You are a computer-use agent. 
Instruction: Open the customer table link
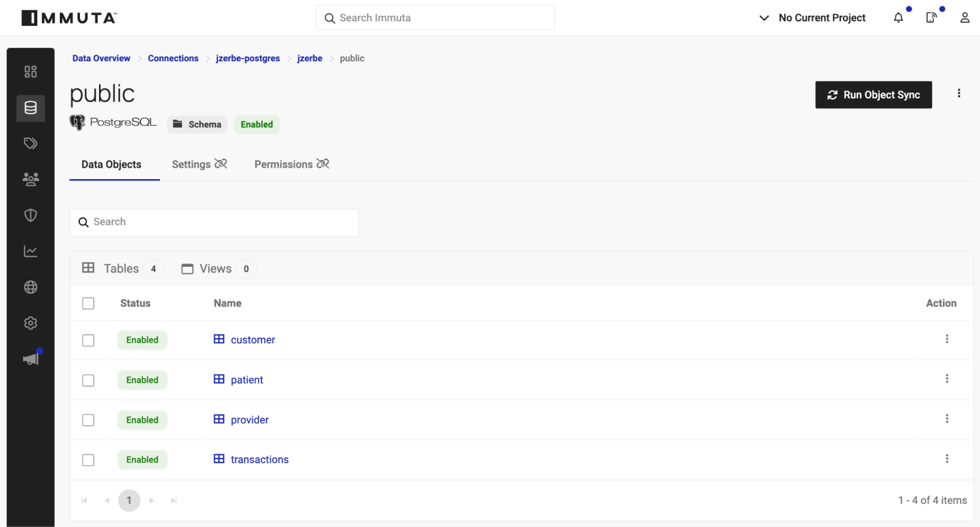(x=253, y=340)
